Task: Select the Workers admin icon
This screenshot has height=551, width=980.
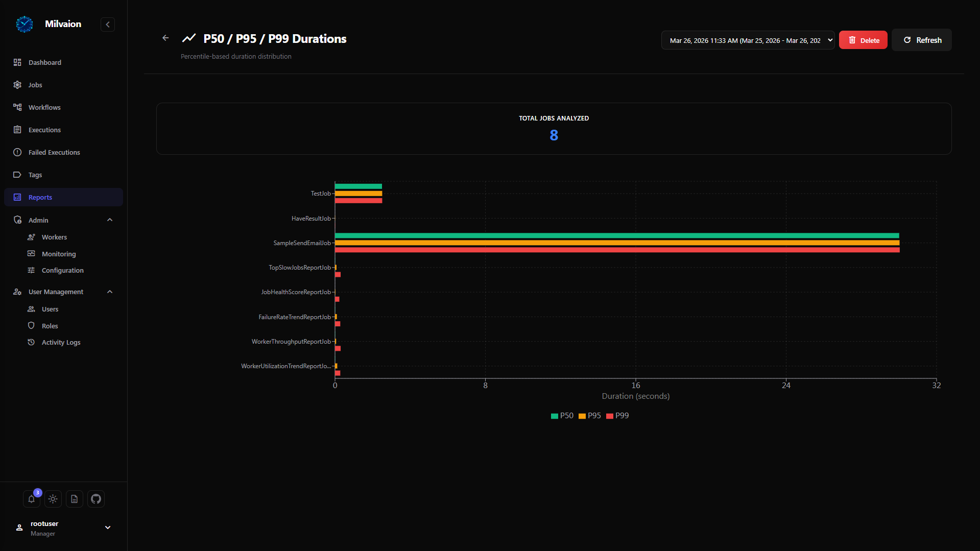Action: tap(32, 237)
